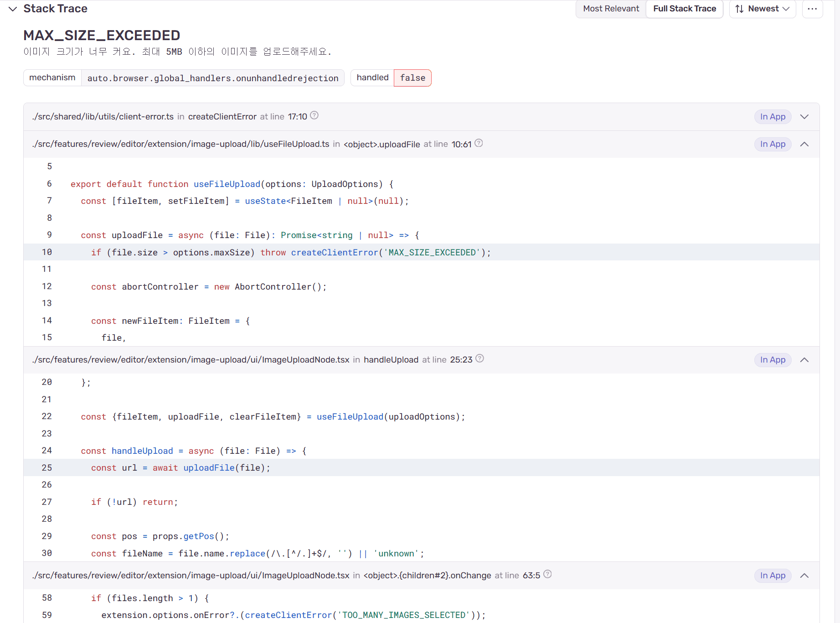Click In App badge on client-error.ts frame
Viewport: 840px width, 623px height.
[x=773, y=117]
